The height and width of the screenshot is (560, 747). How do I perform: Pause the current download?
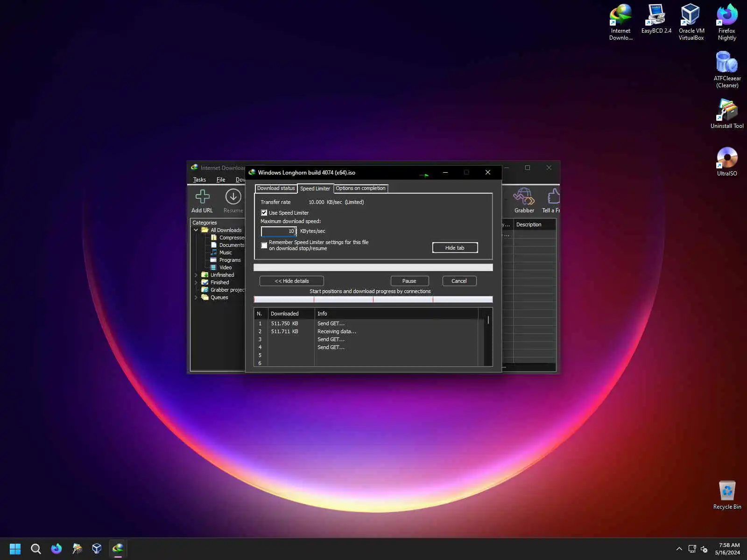409,281
